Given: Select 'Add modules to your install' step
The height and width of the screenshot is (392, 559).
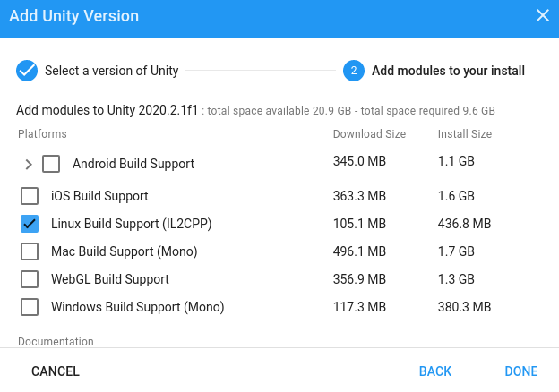Looking at the screenshot, I should pos(448,71).
